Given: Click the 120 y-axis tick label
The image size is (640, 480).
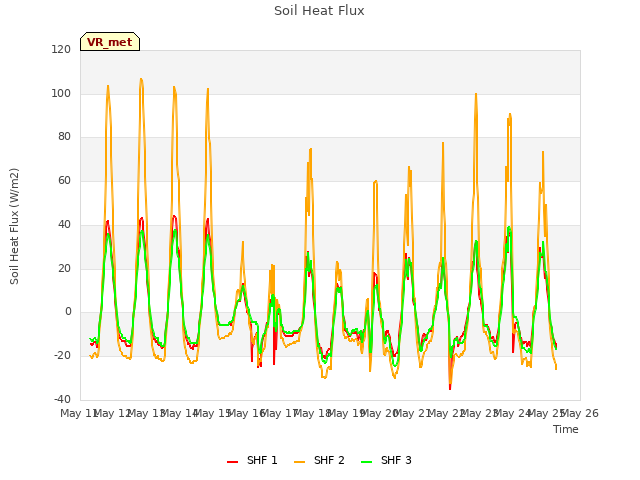Looking at the screenshot, I should click(61, 49).
